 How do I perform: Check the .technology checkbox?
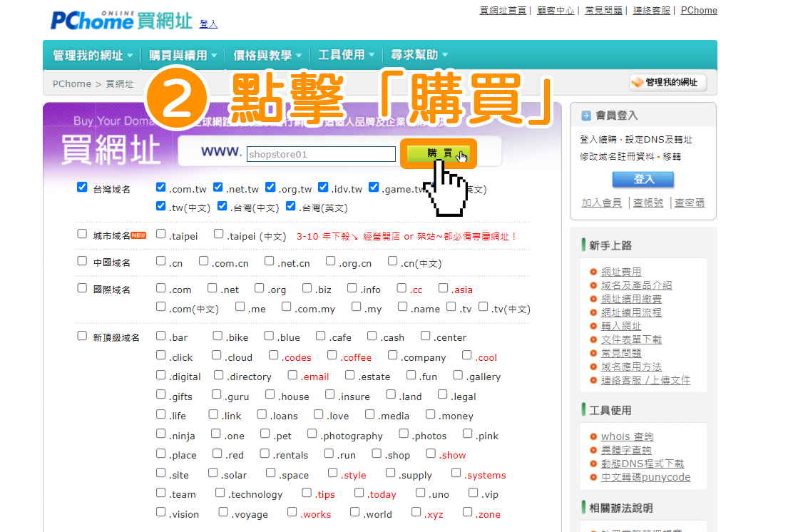tap(220, 493)
